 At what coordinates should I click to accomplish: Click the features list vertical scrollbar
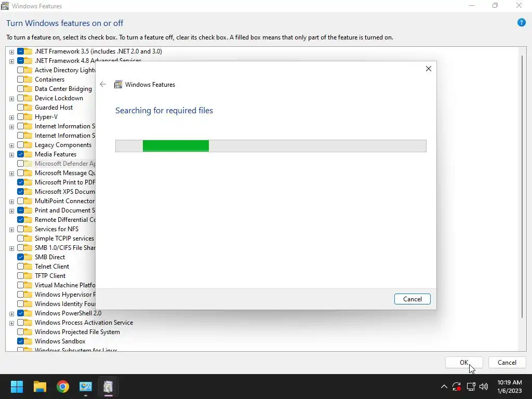click(522, 187)
